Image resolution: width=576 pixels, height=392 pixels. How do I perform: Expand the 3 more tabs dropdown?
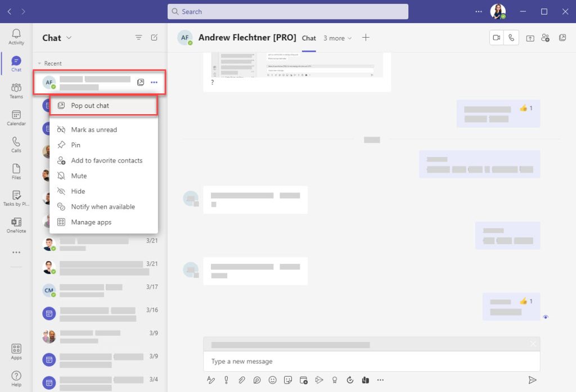click(337, 38)
